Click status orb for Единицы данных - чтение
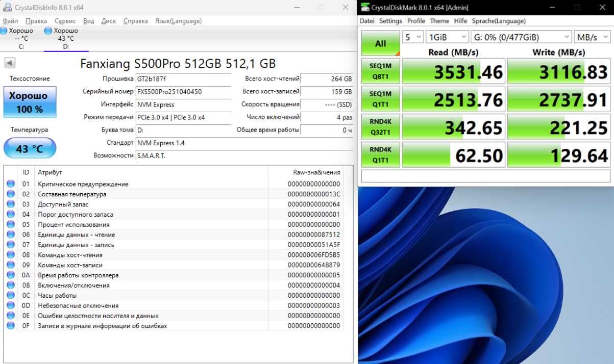614x364 pixels. click(11, 235)
